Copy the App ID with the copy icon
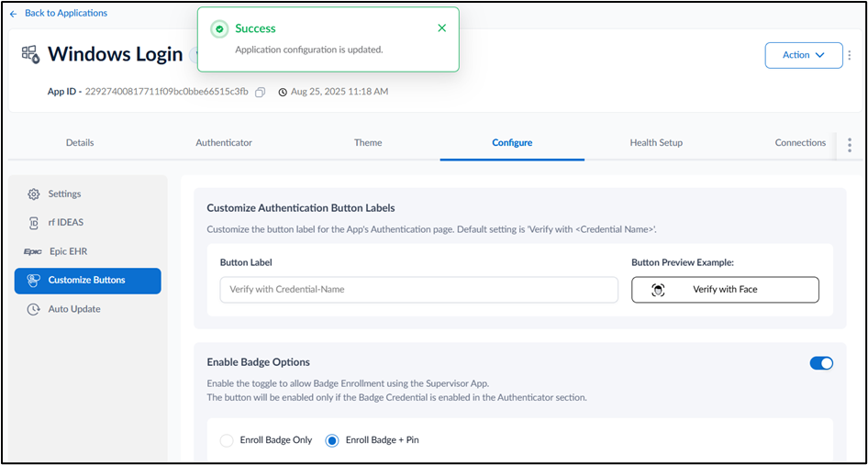The height and width of the screenshot is (465, 868). coord(260,92)
